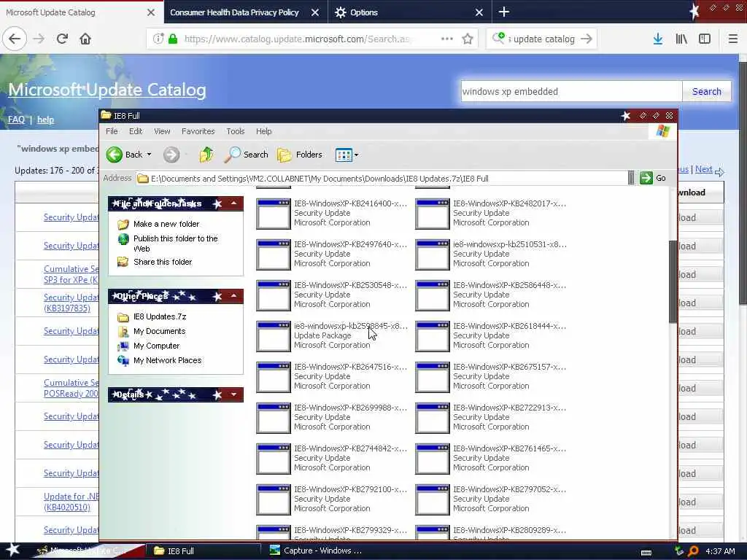Select IE8-WindowsXP-KB2618444 file icon

click(x=433, y=336)
